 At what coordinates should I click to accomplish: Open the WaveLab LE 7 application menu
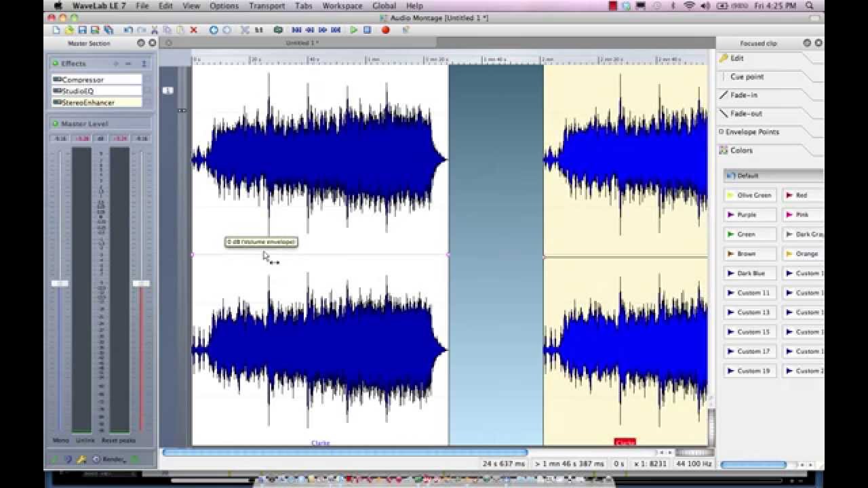coord(99,5)
